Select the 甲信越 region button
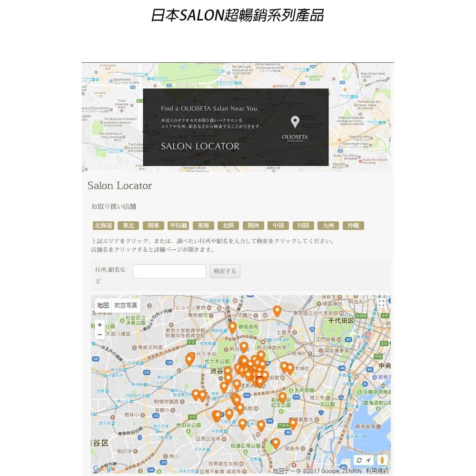This screenshot has width=476, height=476. [178, 226]
